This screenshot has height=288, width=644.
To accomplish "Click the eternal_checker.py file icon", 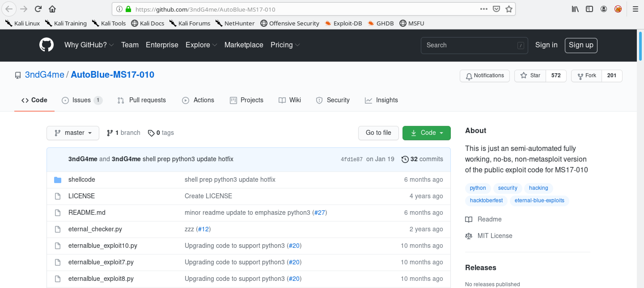I will click(x=58, y=229).
